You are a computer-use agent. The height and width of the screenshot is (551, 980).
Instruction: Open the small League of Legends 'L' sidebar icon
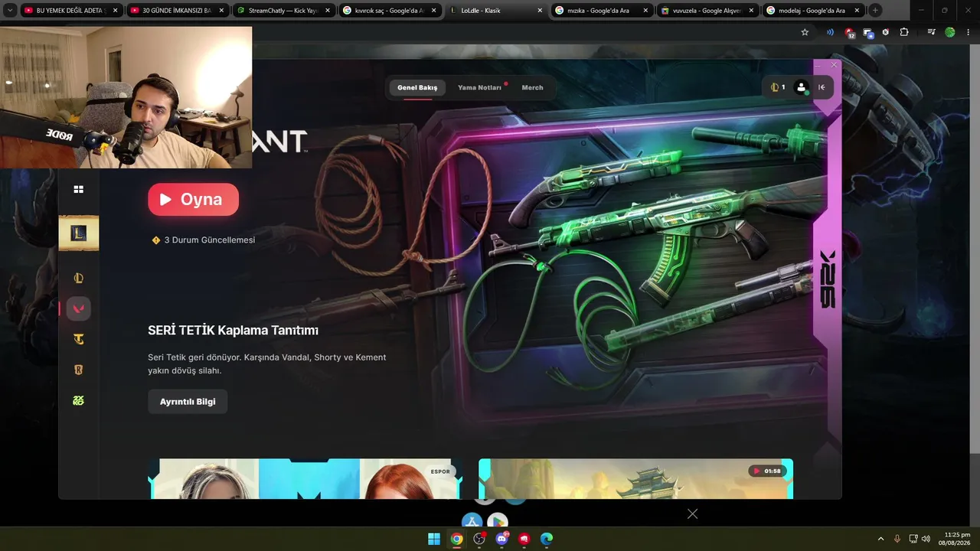(78, 279)
